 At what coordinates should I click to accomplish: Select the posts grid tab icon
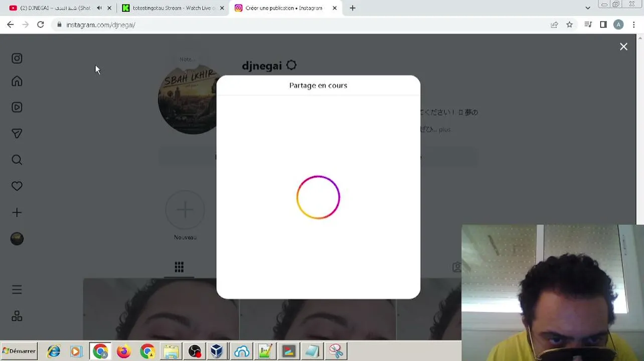coord(179,267)
